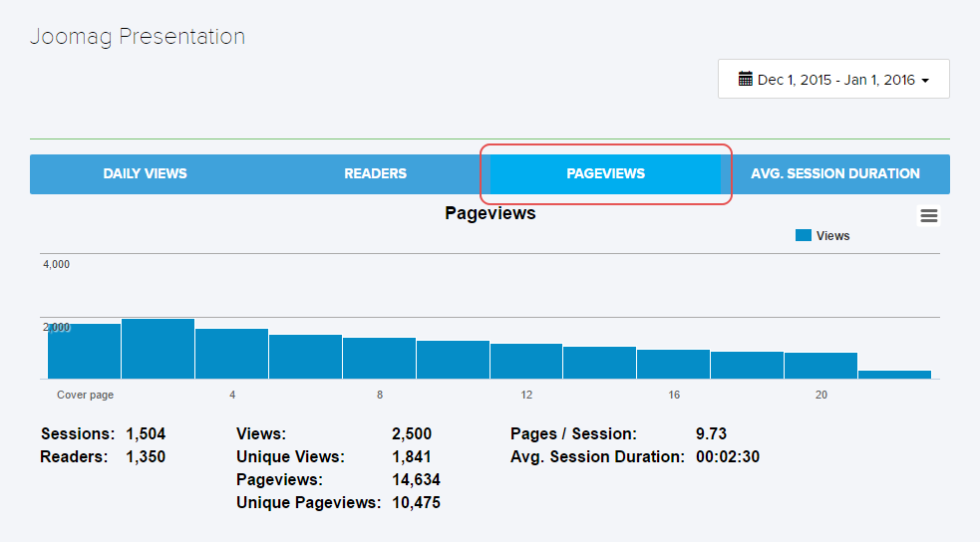Screen dimensions: 980x542
Task: Click the shortest bar at far right
Action: pyautogui.click(x=894, y=375)
